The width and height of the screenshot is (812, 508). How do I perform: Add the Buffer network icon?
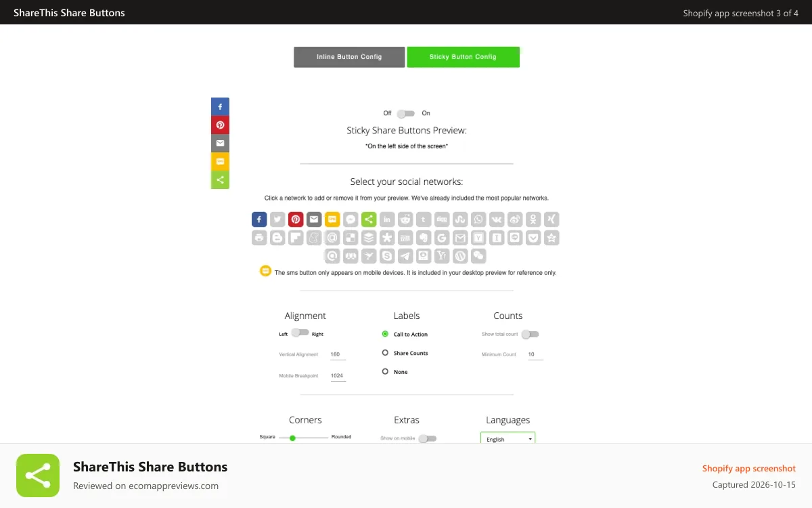369,238
